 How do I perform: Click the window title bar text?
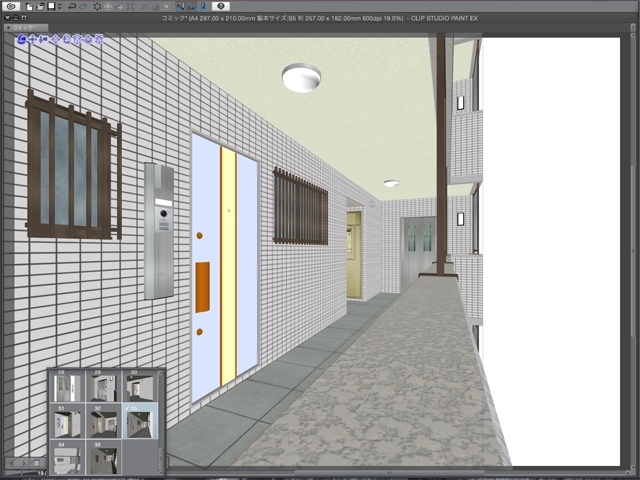(320, 18)
